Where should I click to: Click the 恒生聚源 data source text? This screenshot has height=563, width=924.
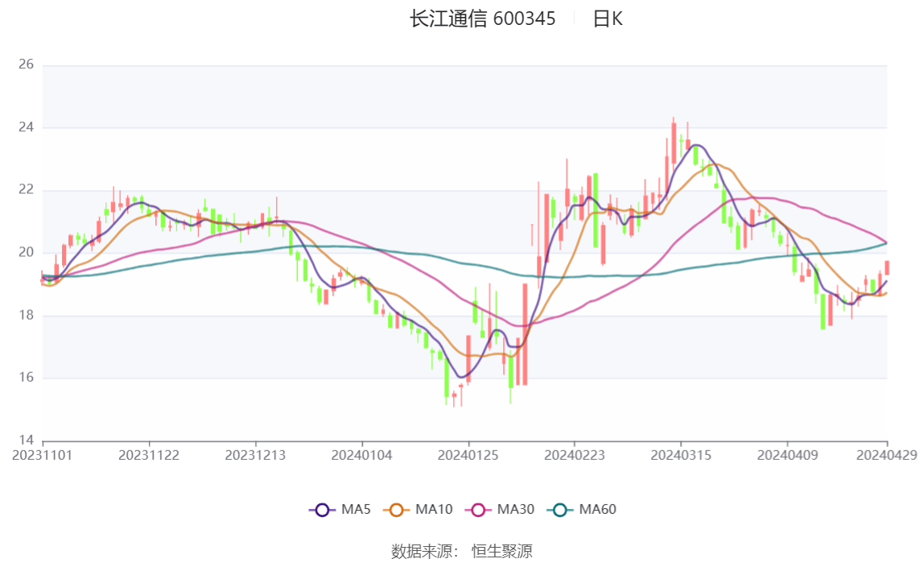coord(502,551)
